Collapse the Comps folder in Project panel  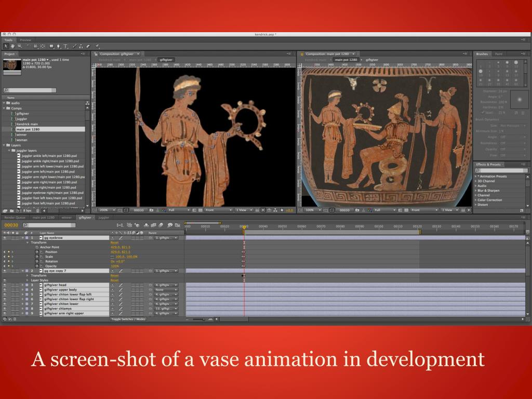pyautogui.click(x=4, y=108)
